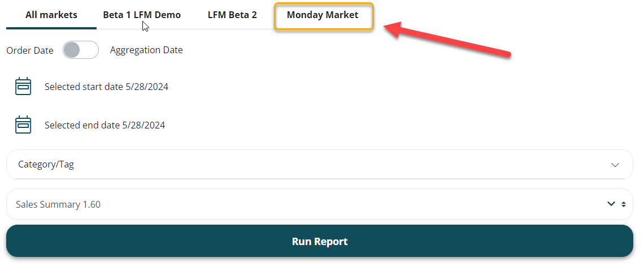644x266 pixels.
Task: Click the Category/Tag chevron arrow
Action: tap(615, 165)
